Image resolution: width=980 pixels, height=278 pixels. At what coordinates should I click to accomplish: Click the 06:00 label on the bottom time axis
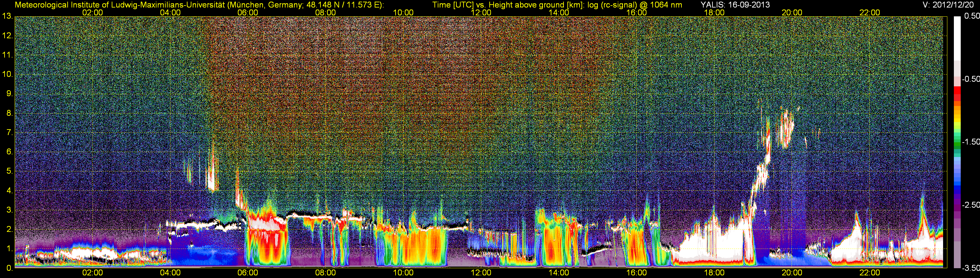pyautogui.click(x=248, y=273)
